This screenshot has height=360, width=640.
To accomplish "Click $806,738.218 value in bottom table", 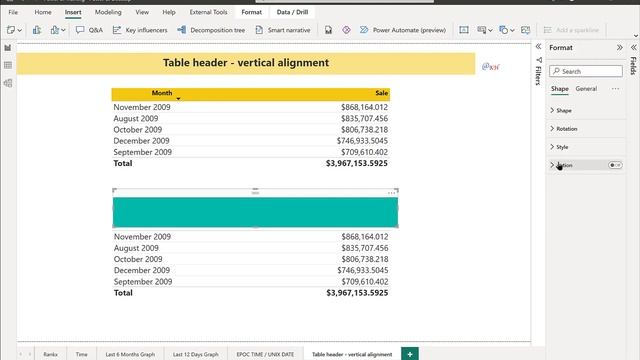I will [365, 259].
